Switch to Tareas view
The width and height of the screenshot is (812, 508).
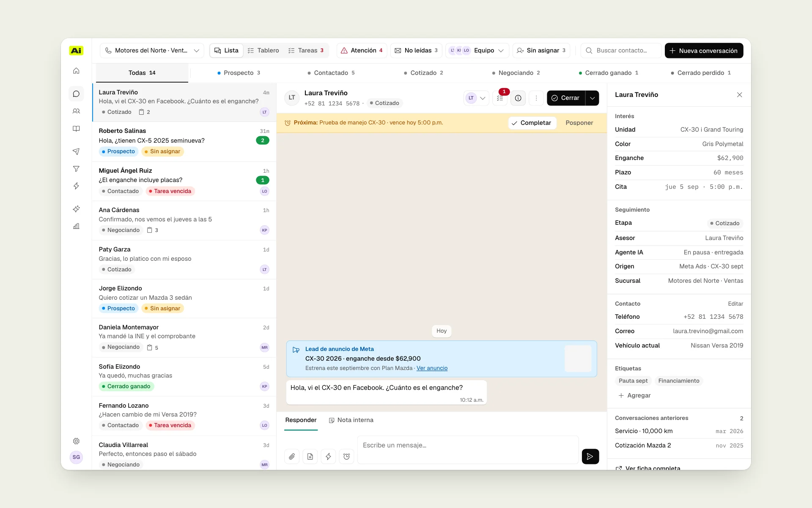306,50
